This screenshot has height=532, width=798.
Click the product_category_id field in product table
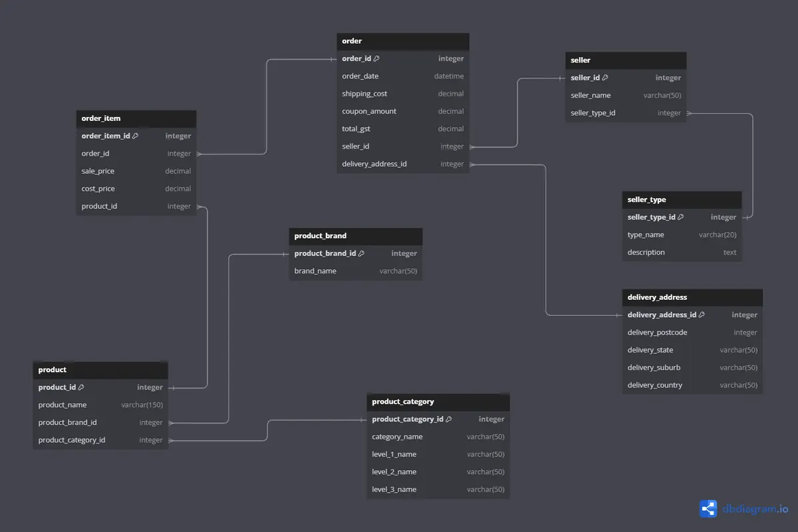coord(100,440)
